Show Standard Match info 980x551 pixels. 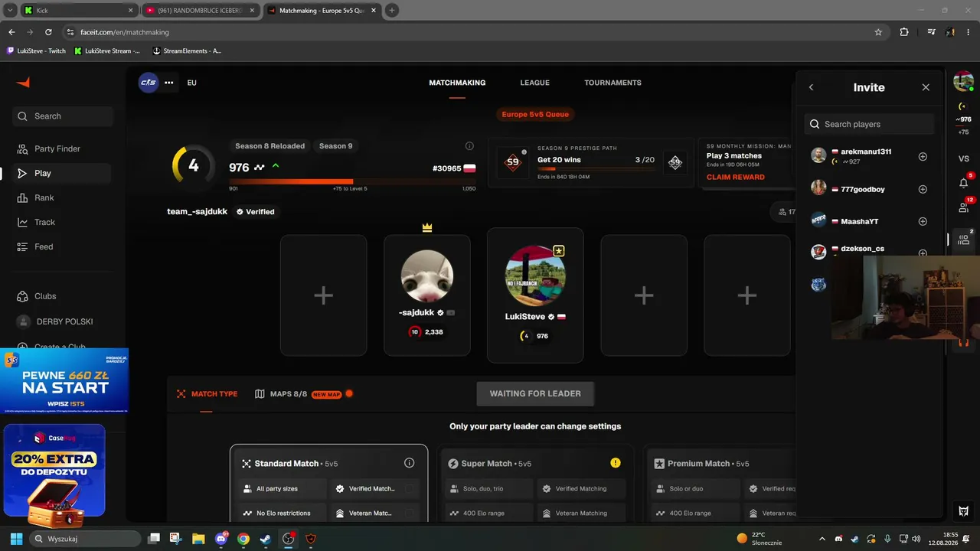pos(409,463)
